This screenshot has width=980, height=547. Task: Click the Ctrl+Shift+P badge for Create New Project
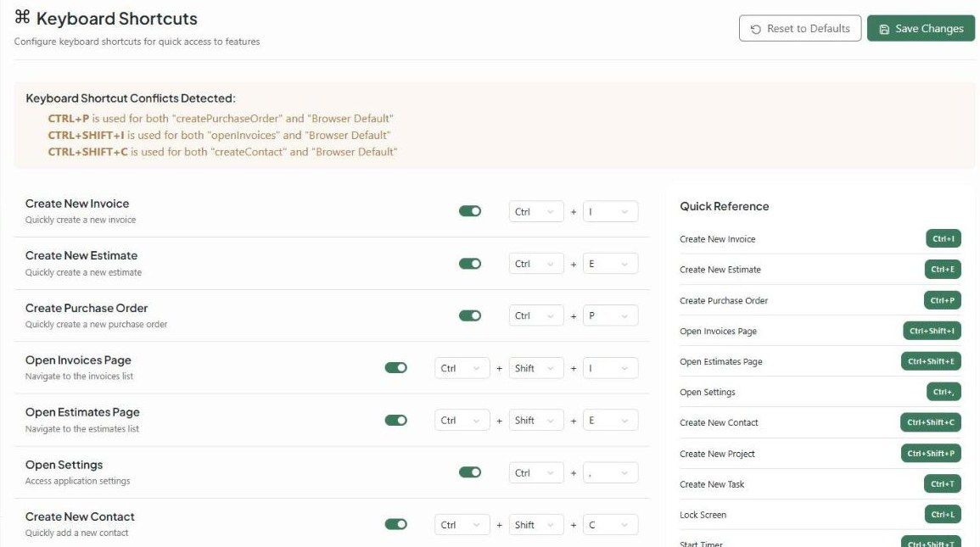(931, 454)
